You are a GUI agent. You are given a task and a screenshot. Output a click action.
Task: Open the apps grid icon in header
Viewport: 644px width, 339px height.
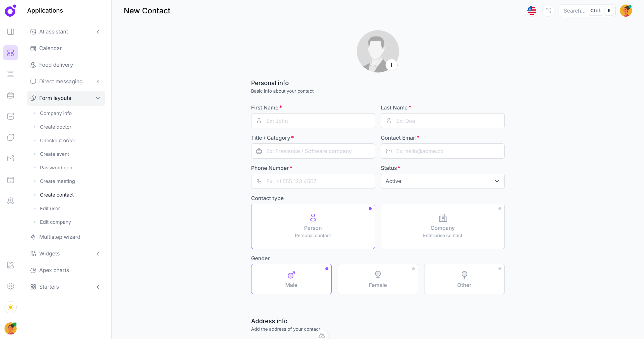click(x=548, y=11)
